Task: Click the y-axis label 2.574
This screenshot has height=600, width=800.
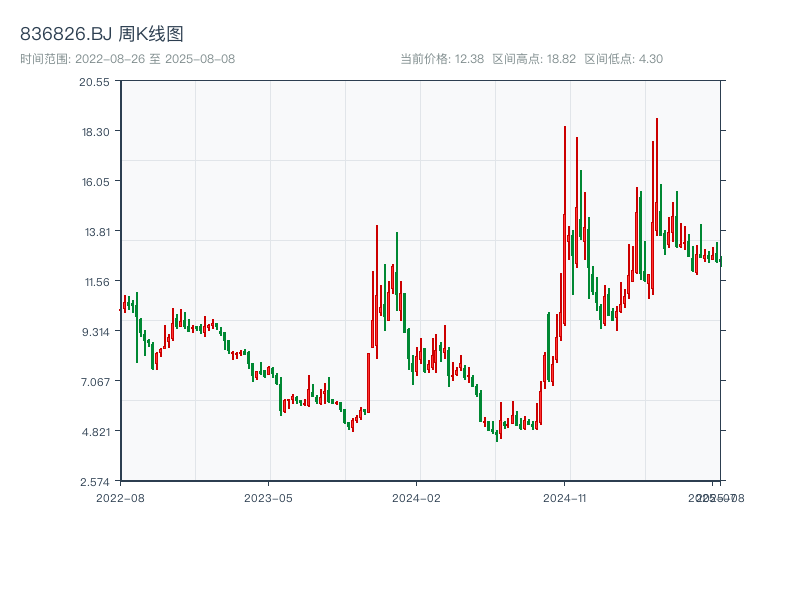Action: tap(95, 482)
